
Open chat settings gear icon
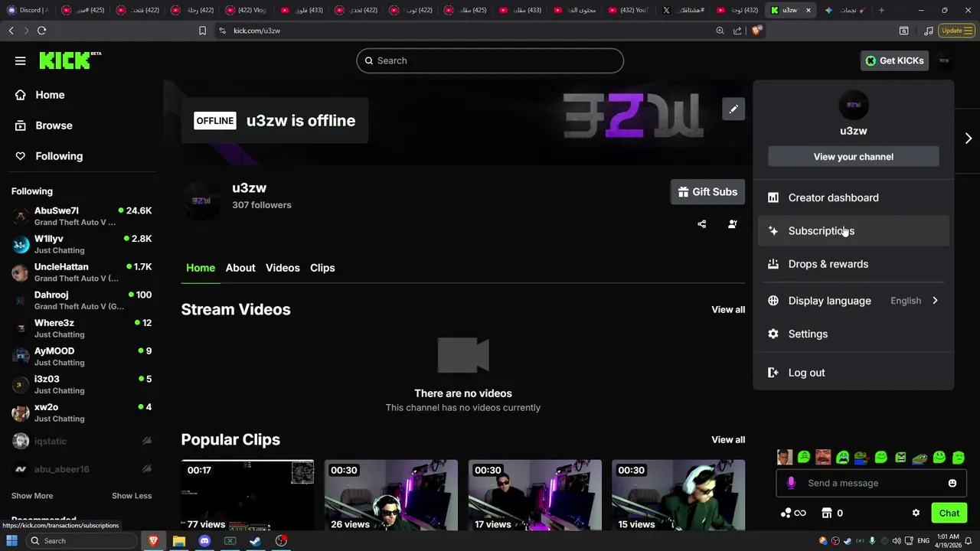(916, 513)
